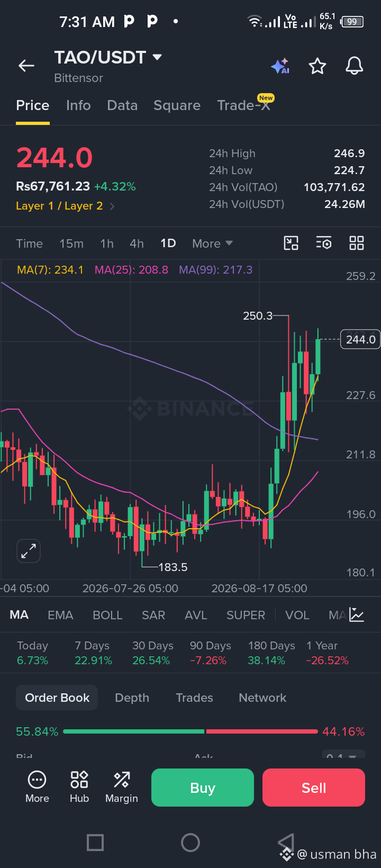The width and height of the screenshot is (381, 868).
Task: Open chart indicator settings icon
Action: tap(324, 243)
